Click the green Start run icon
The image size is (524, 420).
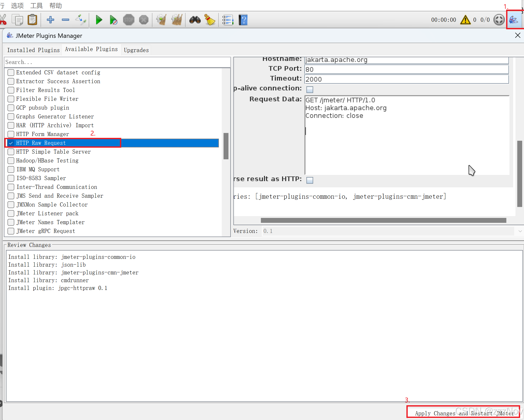[99, 20]
